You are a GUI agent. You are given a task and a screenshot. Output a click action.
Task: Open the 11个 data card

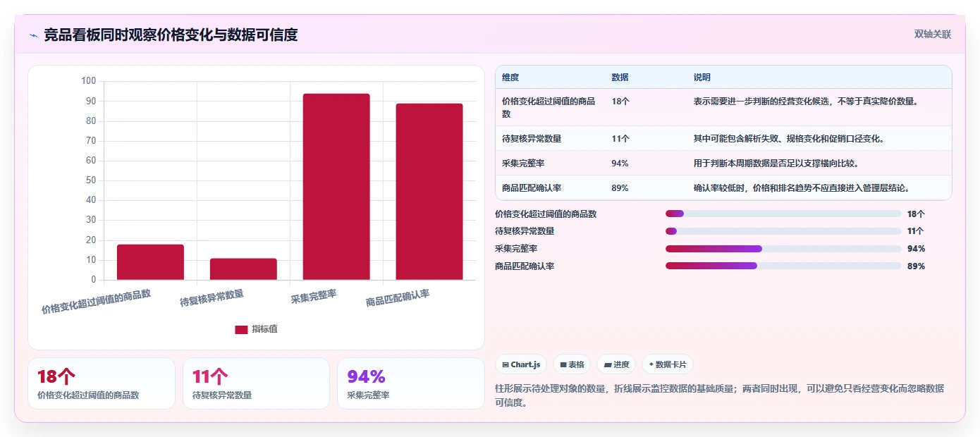[256, 383]
